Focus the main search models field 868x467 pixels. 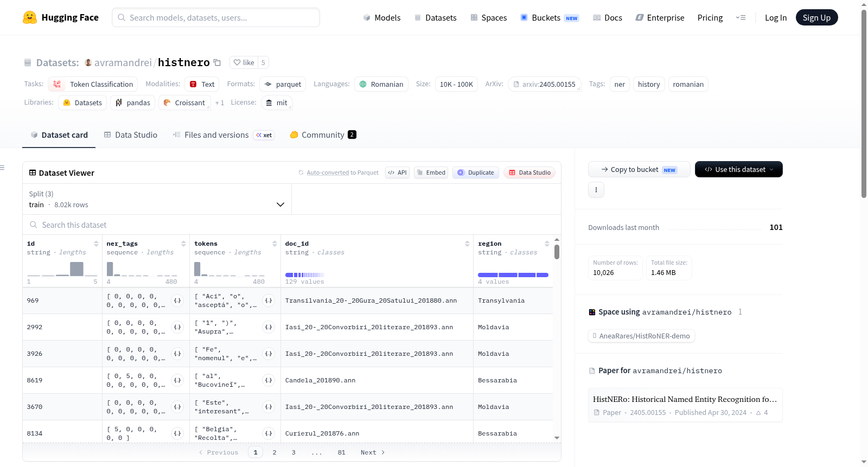coord(216,17)
